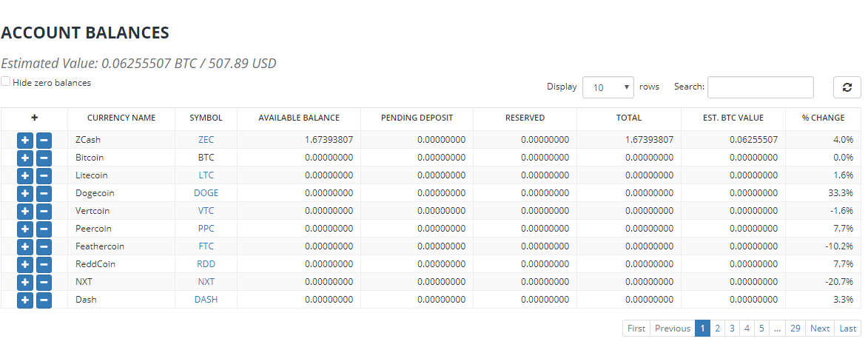868x350 pixels.
Task: Click the plus deposit button for Dash
Action: pyautogui.click(x=25, y=300)
